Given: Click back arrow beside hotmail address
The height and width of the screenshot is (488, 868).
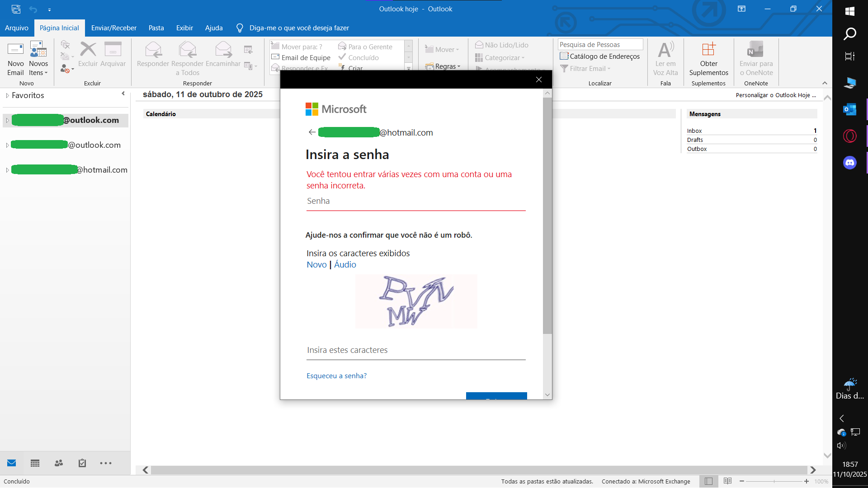Looking at the screenshot, I should click(x=312, y=132).
